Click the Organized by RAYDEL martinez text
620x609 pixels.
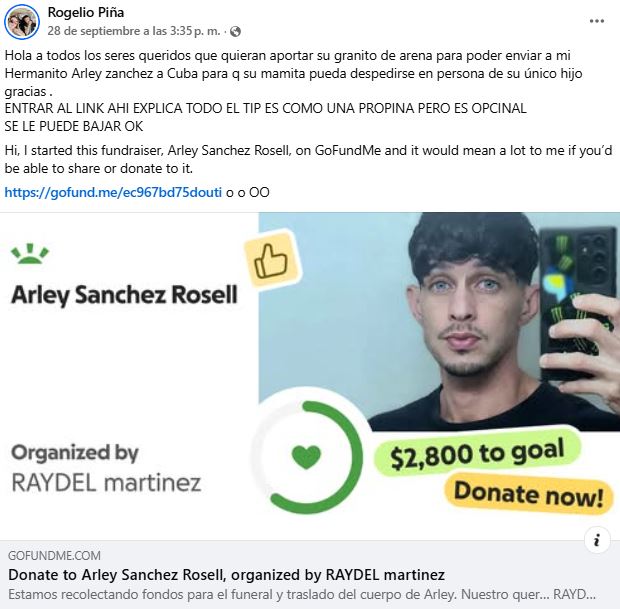[x=106, y=468]
